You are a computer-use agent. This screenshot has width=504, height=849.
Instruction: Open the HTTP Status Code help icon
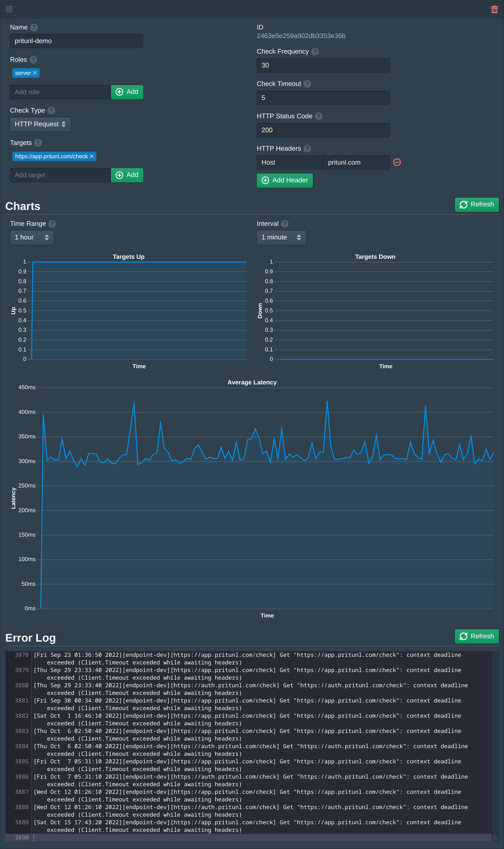(319, 116)
